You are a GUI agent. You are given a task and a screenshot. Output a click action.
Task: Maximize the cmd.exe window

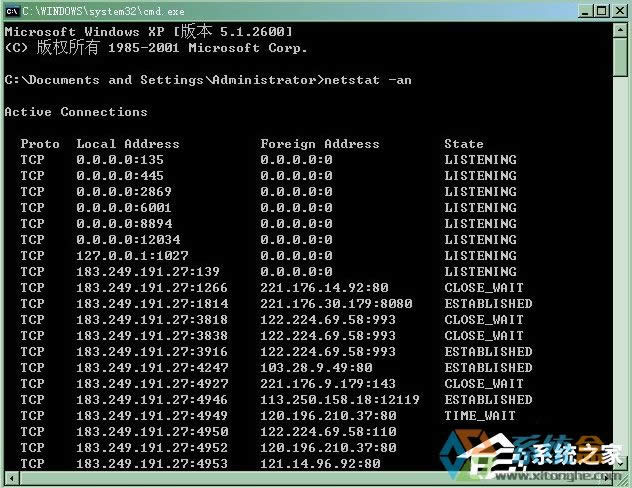[x=602, y=11]
